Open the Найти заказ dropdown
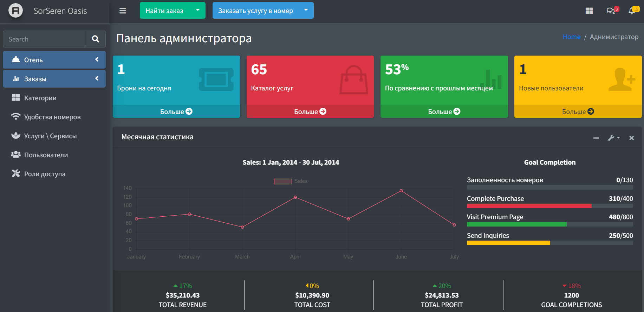Screen dimensions: 644x312 pos(198,11)
